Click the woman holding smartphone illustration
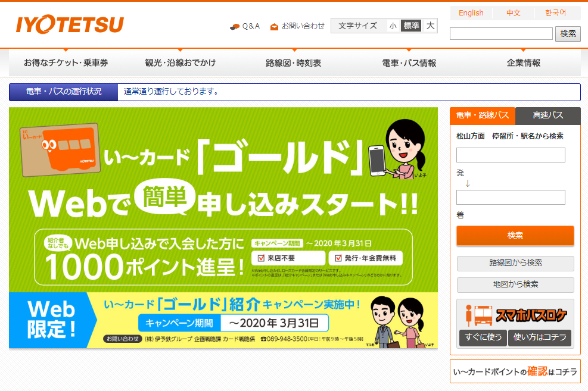Screen dimensions: 588x391 (398, 149)
